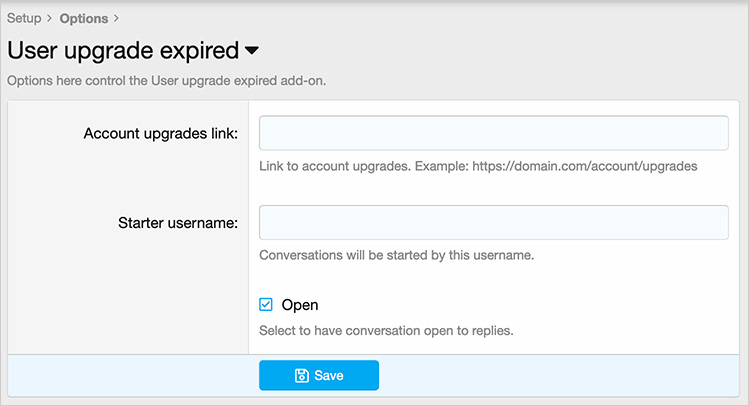Click the Open checkbox label text
Screen dimensions: 749x406
coord(300,304)
